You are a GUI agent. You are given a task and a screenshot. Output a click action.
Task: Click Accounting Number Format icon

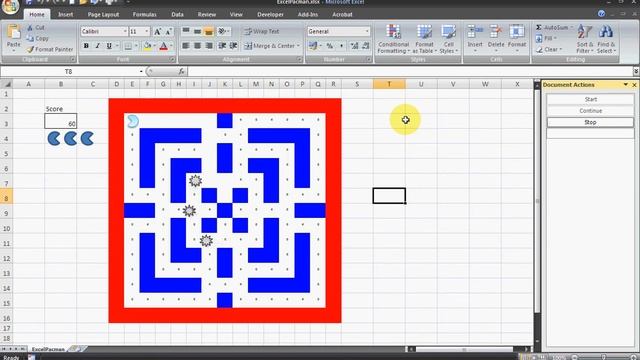point(313,46)
